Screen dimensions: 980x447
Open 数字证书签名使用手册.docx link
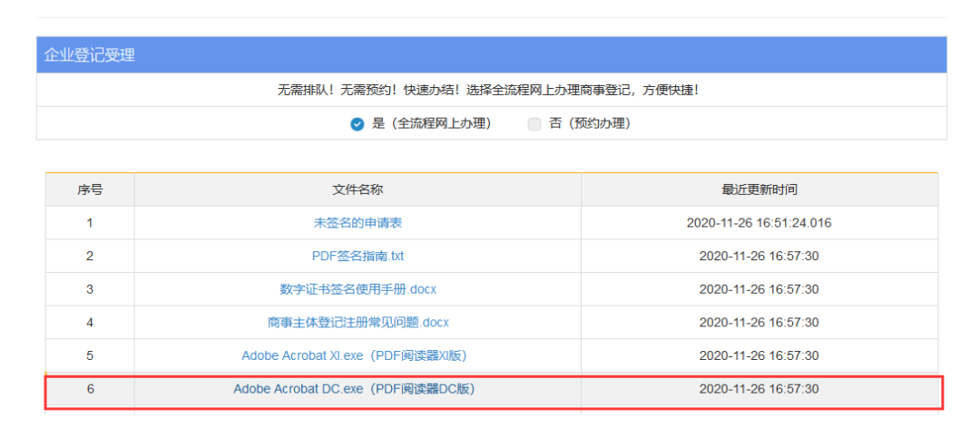point(358,289)
